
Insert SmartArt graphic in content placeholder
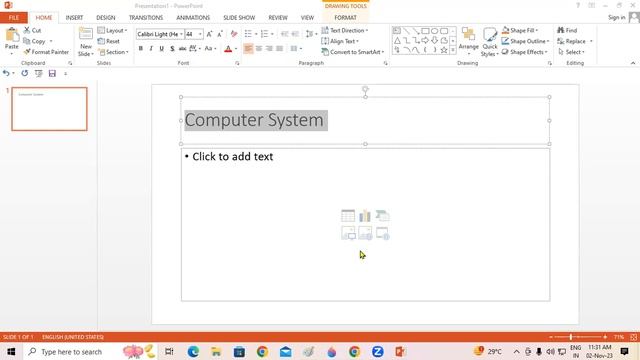click(x=382, y=216)
